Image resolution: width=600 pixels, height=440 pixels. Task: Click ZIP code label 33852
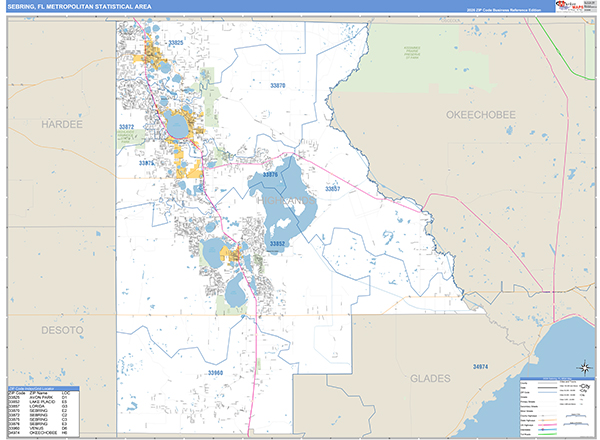(x=277, y=244)
